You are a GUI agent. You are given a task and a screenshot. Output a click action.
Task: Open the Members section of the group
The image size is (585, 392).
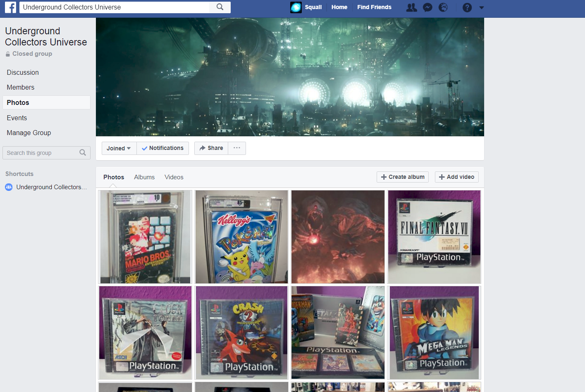coord(21,87)
